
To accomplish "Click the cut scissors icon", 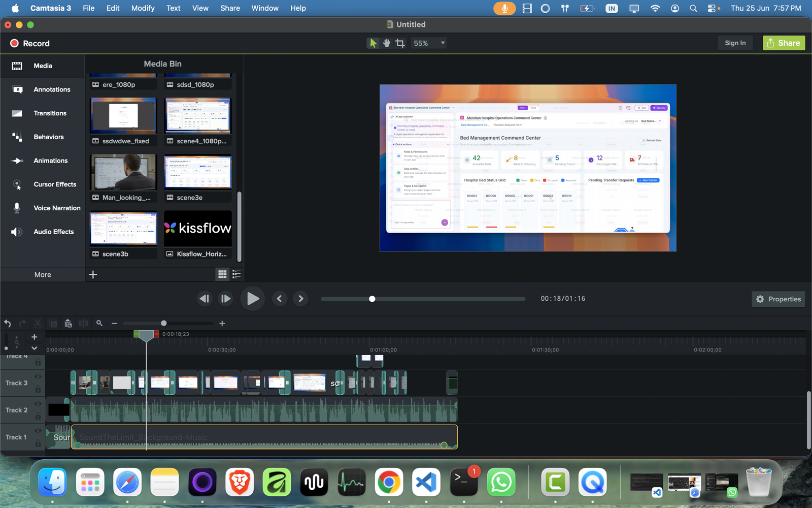I will click(x=38, y=324).
